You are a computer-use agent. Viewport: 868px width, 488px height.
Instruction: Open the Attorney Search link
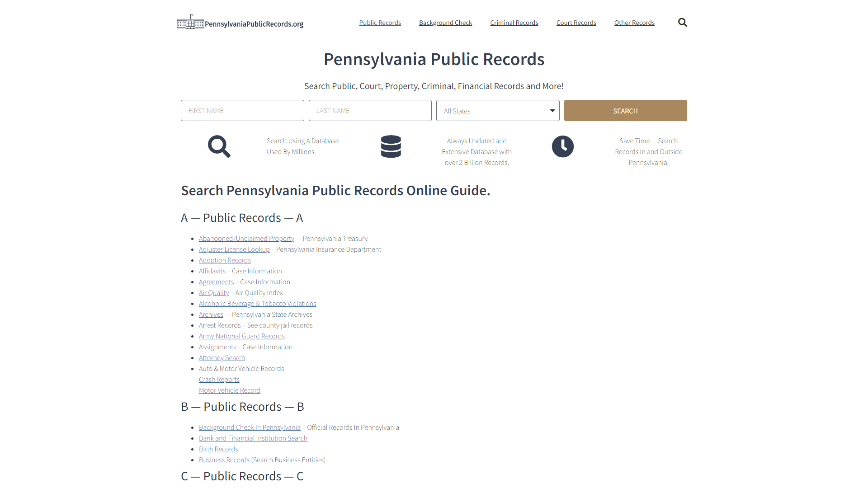[222, 358]
